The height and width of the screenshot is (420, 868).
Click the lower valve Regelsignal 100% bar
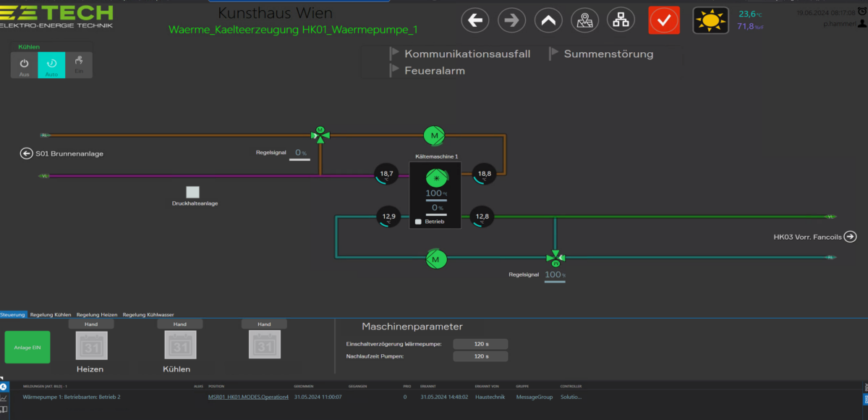(555, 275)
